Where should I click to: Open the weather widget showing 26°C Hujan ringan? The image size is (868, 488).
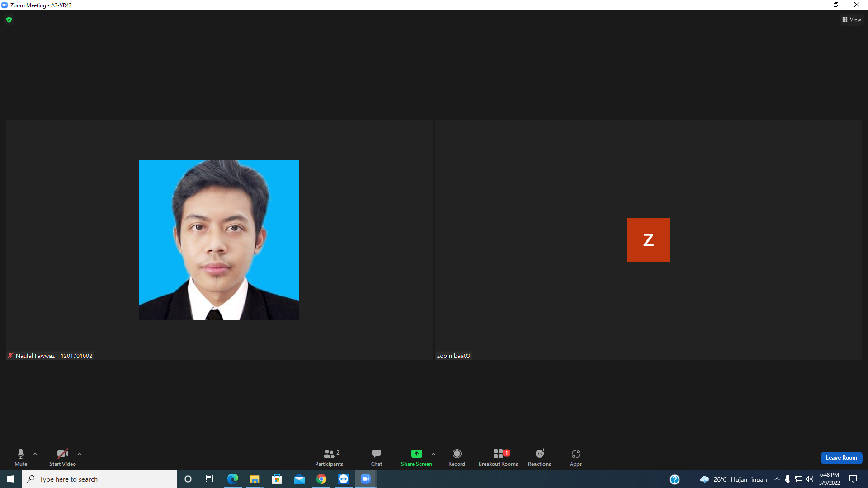tap(733, 479)
